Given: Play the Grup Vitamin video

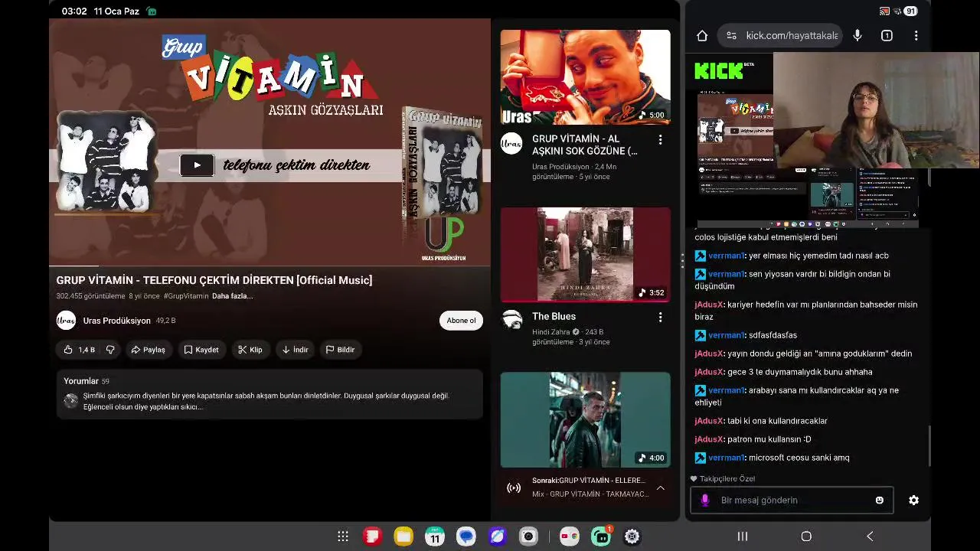Looking at the screenshot, I should (x=197, y=165).
